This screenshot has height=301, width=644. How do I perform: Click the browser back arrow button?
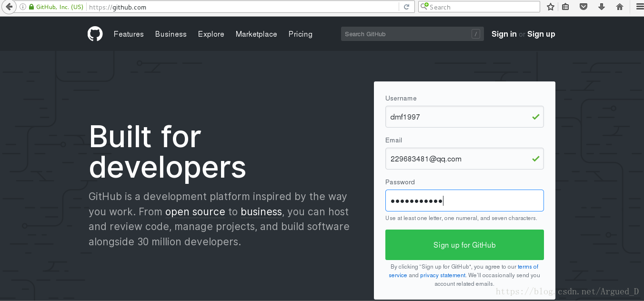(9, 7)
